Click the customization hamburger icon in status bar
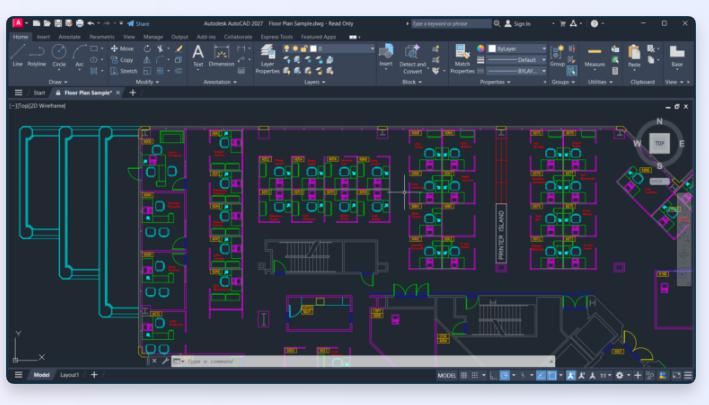 pyautogui.click(x=688, y=375)
